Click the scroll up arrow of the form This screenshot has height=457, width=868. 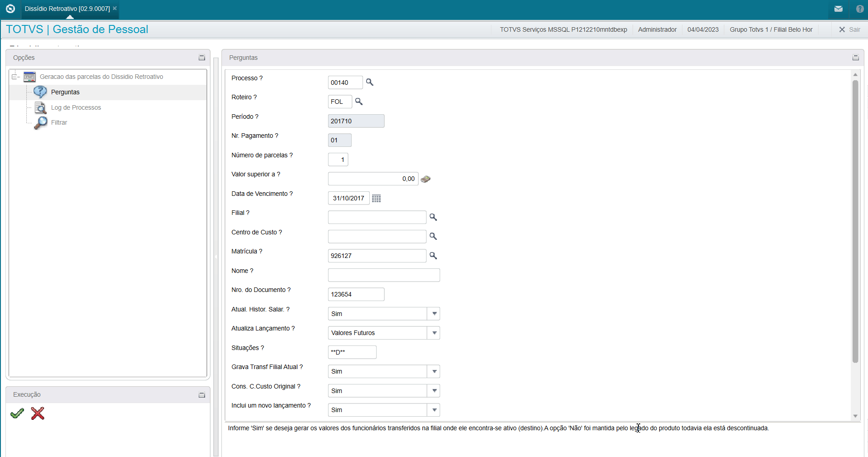coord(855,74)
